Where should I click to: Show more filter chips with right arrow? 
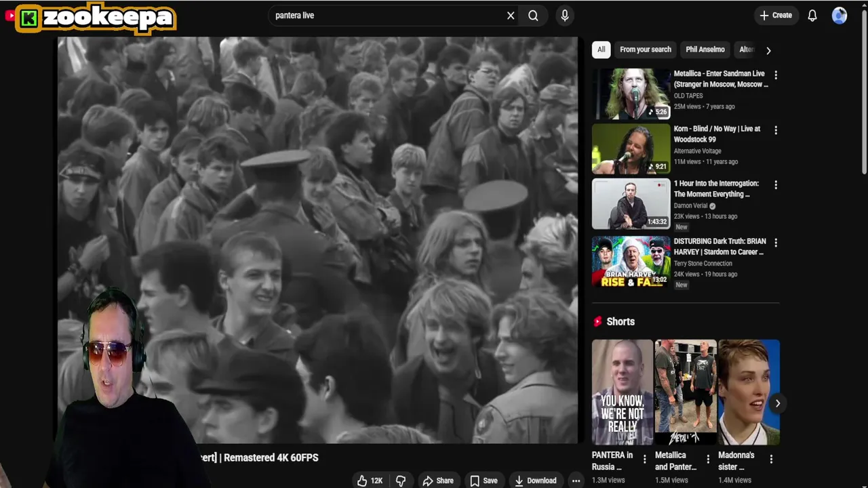click(x=768, y=50)
